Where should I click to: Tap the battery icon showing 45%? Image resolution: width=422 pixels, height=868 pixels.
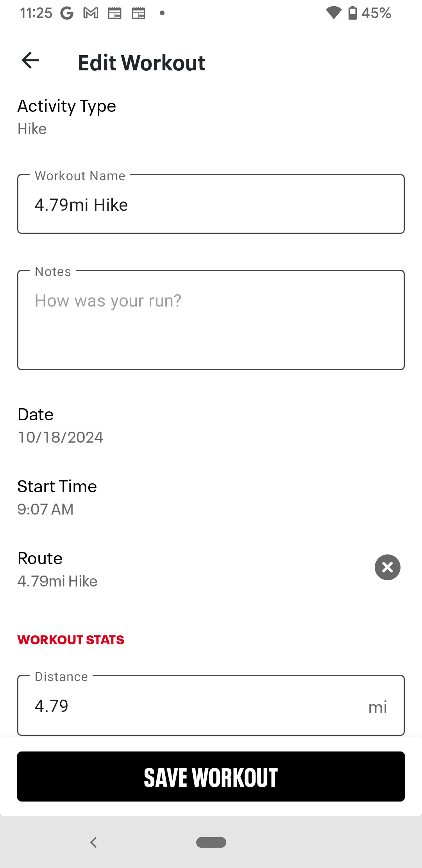[352, 13]
